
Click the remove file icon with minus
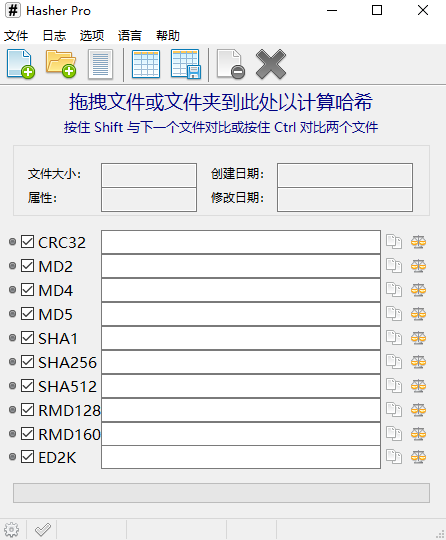(231, 64)
